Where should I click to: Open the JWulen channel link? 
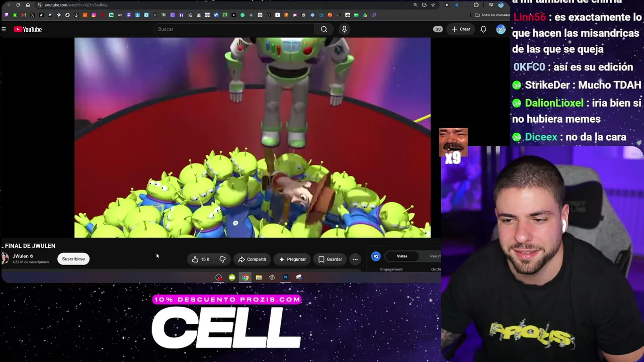pos(21,256)
